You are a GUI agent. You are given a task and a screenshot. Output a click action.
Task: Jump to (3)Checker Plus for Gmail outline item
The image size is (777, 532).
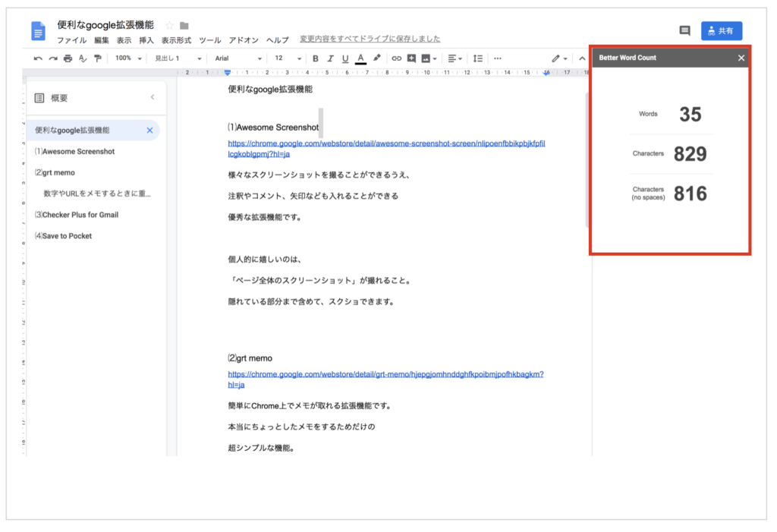pos(77,215)
